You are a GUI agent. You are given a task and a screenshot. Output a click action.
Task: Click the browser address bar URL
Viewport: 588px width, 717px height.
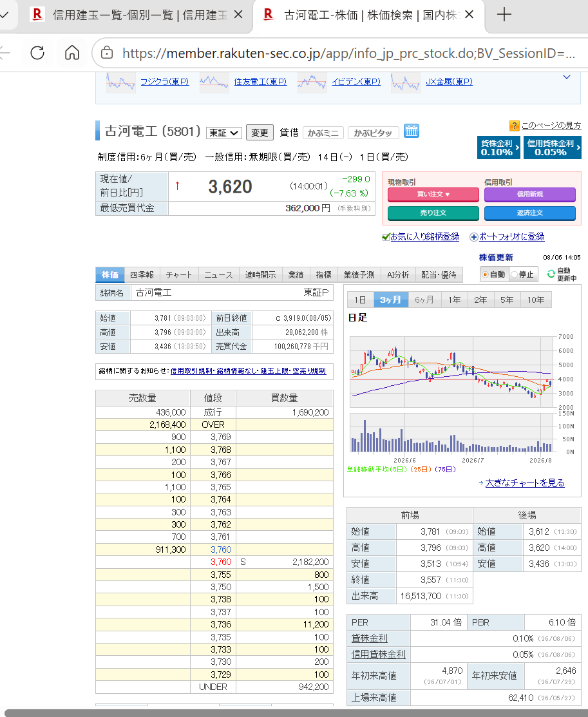[x=348, y=53]
